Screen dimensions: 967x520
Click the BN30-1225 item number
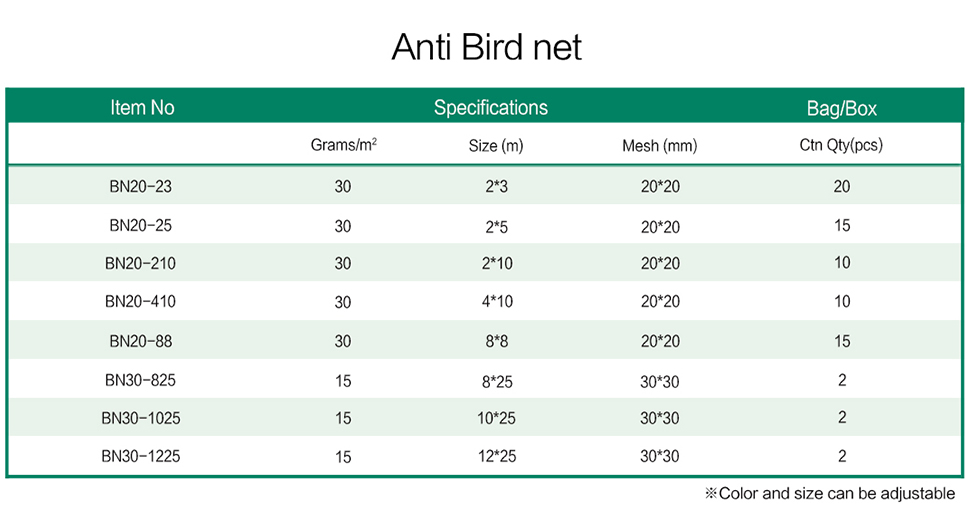pos(141,456)
